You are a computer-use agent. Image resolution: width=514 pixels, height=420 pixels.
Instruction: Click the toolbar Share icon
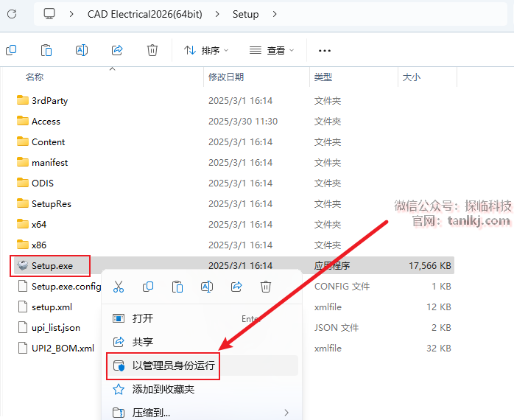[x=117, y=50]
